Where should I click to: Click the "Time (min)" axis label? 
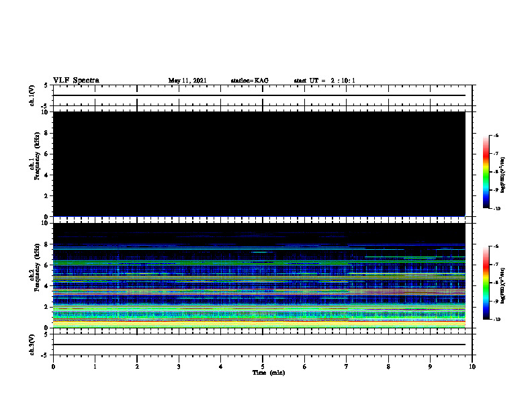(269, 373)
